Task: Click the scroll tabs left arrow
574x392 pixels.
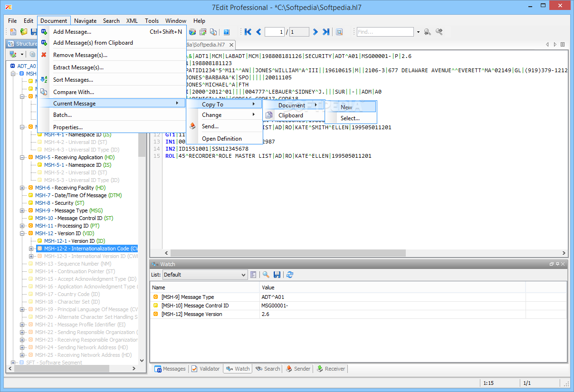Action: tap(547, 44)
